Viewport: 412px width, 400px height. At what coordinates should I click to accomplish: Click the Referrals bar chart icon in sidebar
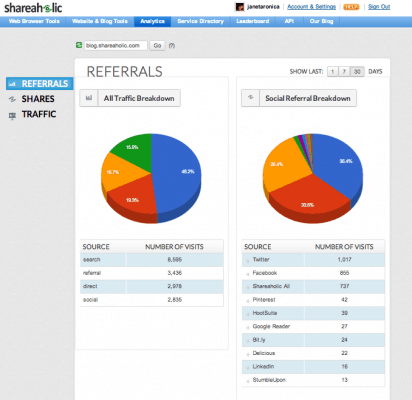12,84
